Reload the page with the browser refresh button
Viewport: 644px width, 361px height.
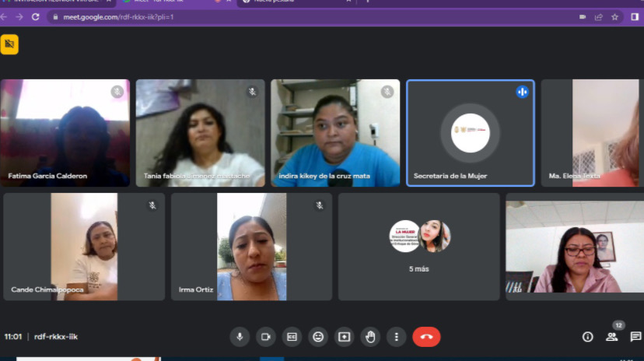coord(35,16)
